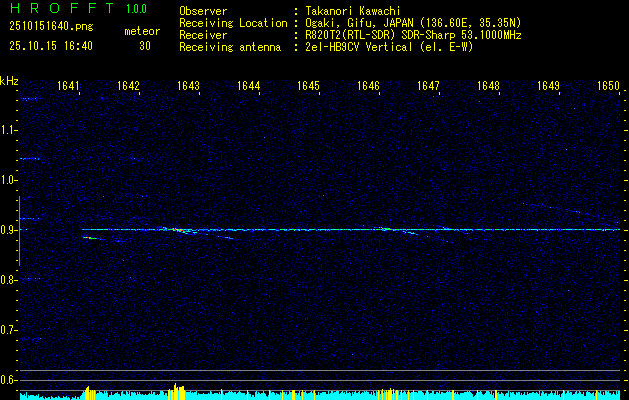This screenshot has height=400, width=629.
Task: Click the 1.0 kHz frequency label
Action: point(8,180)
